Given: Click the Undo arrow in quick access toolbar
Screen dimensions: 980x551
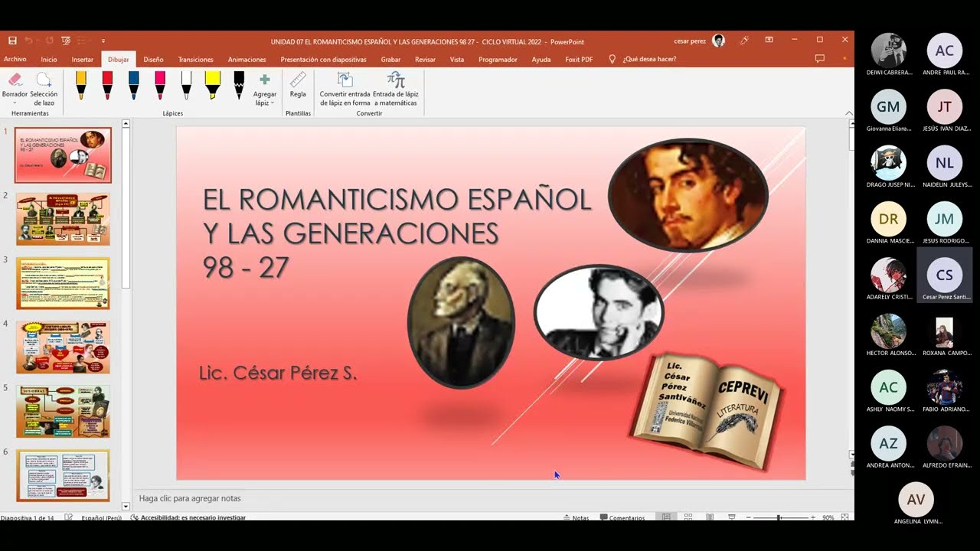Looking at the screenshot, I should tap(29, 41).
